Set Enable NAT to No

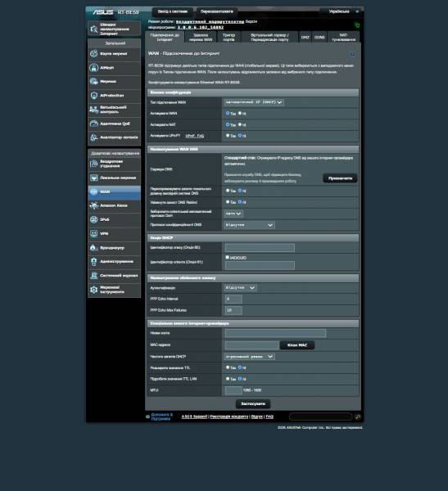(240, 124)
